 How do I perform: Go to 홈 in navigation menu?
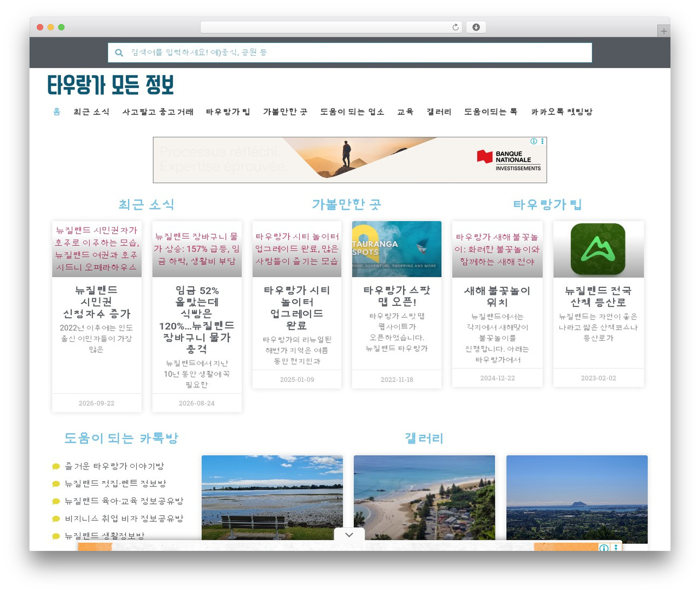57,112
